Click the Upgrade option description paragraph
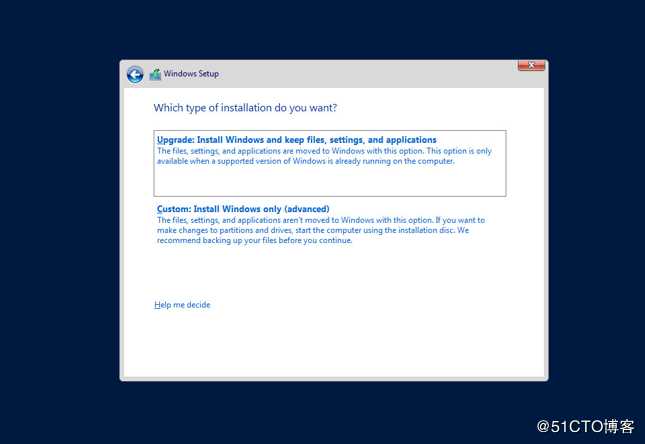The width and height of the screenshot is (645, 444). 324,156
